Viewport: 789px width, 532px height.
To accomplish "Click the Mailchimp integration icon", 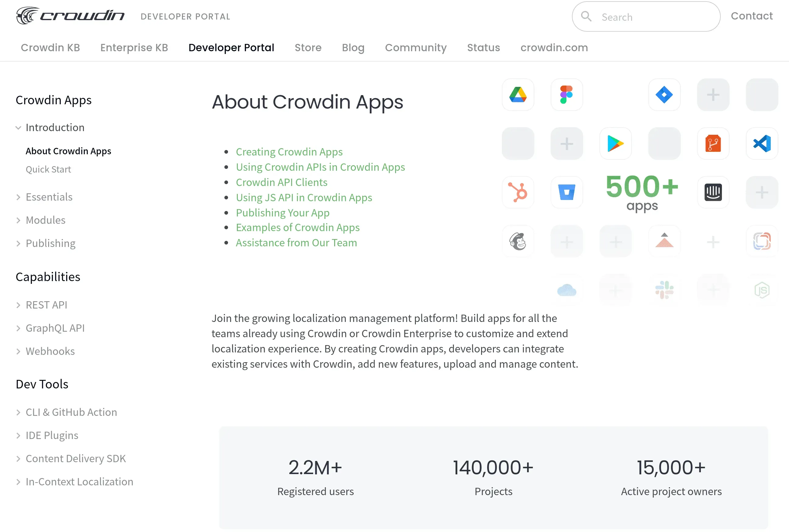I will 517,241.
